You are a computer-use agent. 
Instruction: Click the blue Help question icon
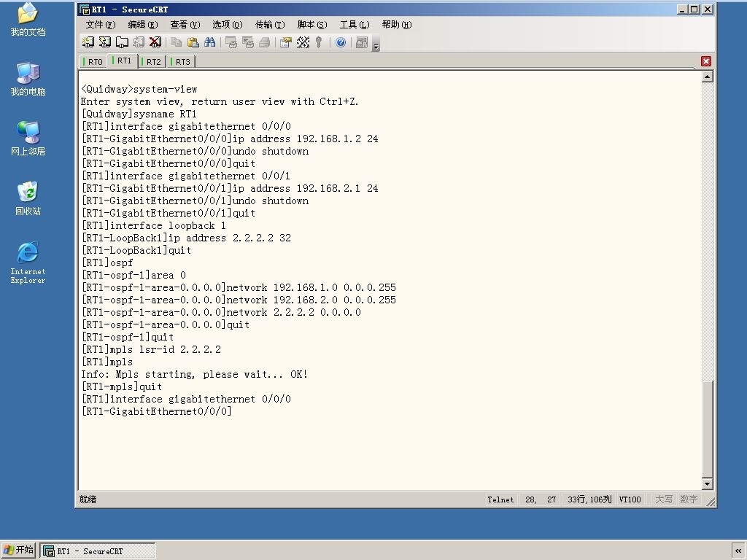341,42
